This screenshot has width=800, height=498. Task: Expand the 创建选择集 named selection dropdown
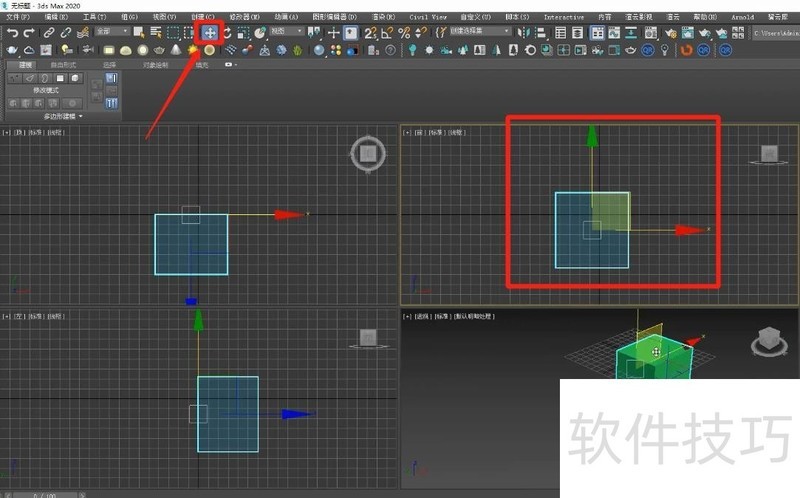(x=478, y=32)
